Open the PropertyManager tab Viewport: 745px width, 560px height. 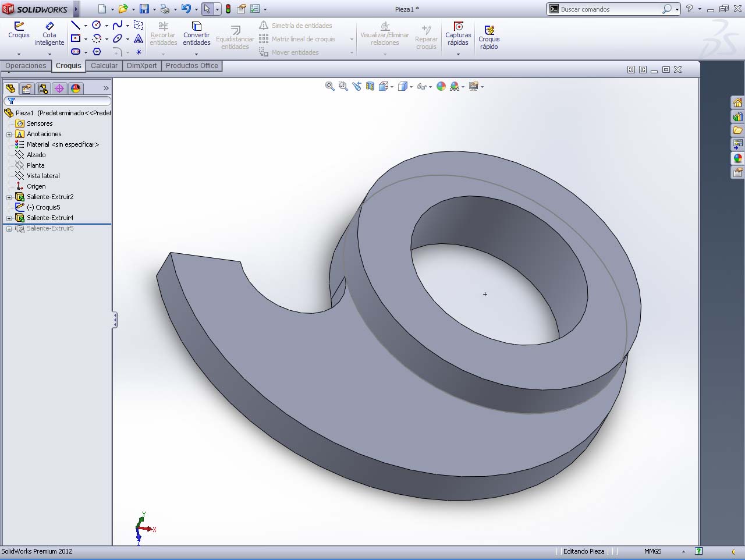point(27,88)
